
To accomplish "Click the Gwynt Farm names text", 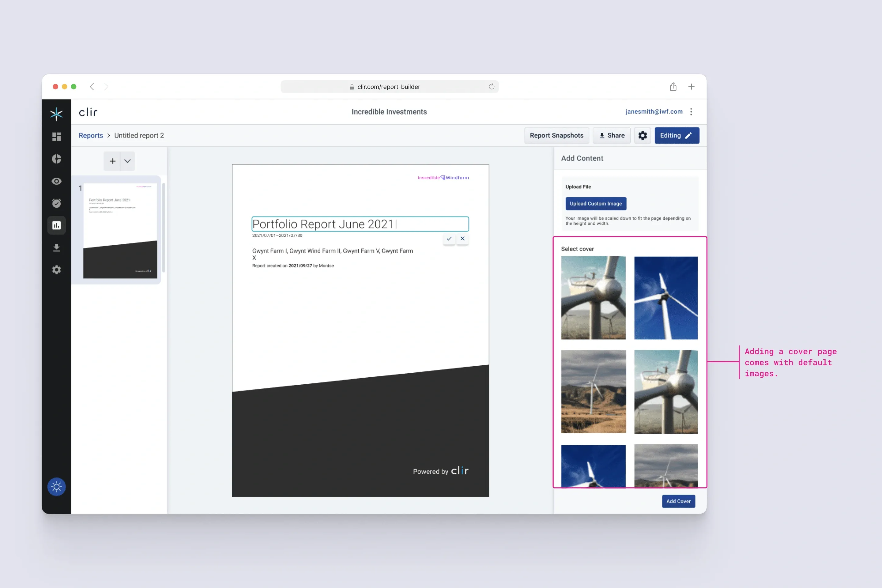I will point(332,254).
